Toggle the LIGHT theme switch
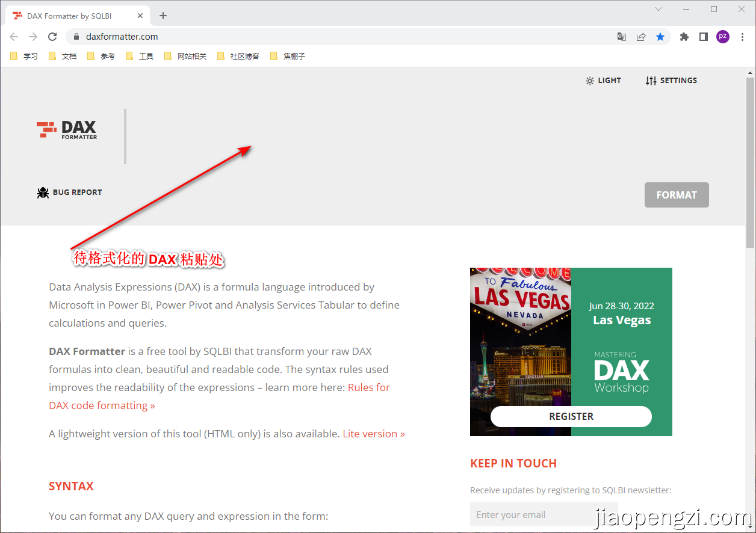 pyautogui.click(x=603, y=81)
